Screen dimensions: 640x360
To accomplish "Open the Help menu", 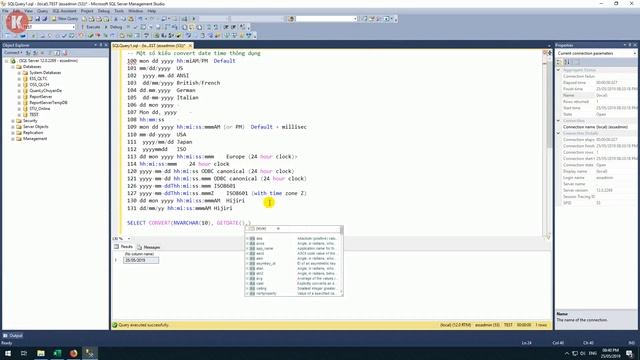I will (151, 11).
